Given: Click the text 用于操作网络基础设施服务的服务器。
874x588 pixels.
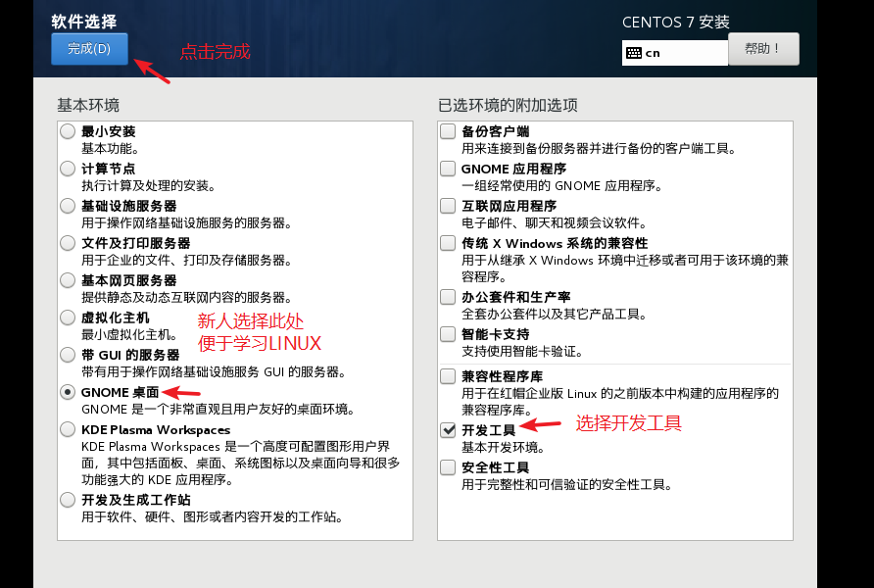Looking at the screenshot, I should (187, 222).
